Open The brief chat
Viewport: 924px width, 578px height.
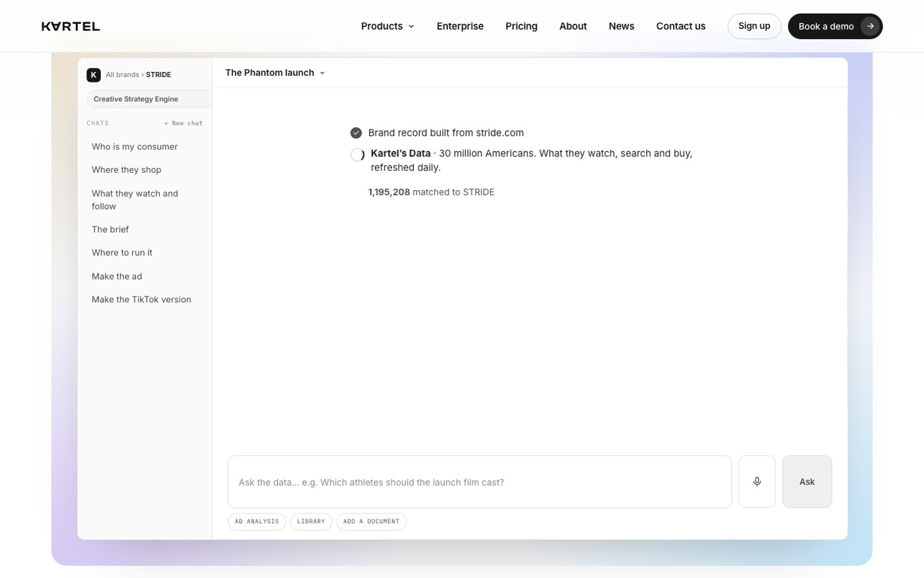pyautogui.click(x=110, y=230)
